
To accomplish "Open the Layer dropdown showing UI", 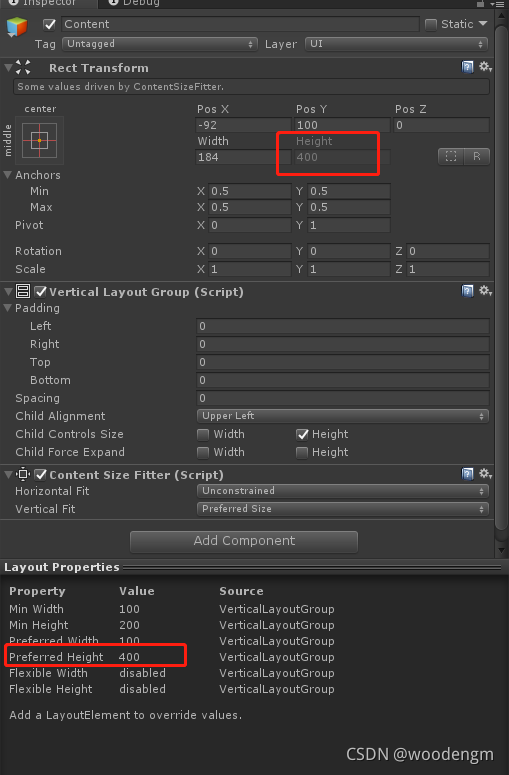I will pyautogui.click(x=396, y=44).
